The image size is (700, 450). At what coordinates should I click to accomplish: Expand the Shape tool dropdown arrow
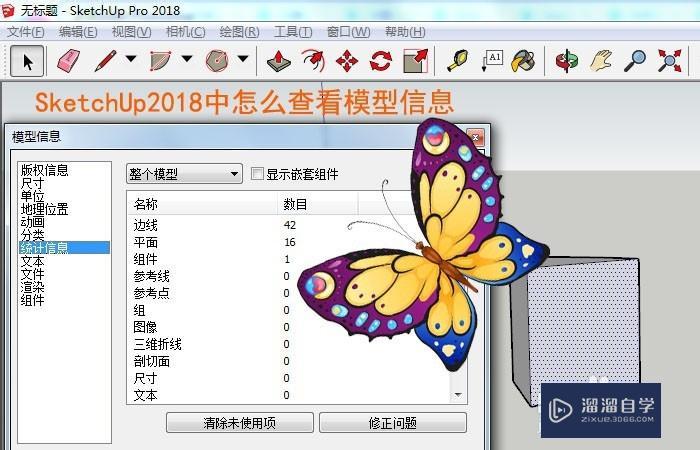[x=243, y=58]
